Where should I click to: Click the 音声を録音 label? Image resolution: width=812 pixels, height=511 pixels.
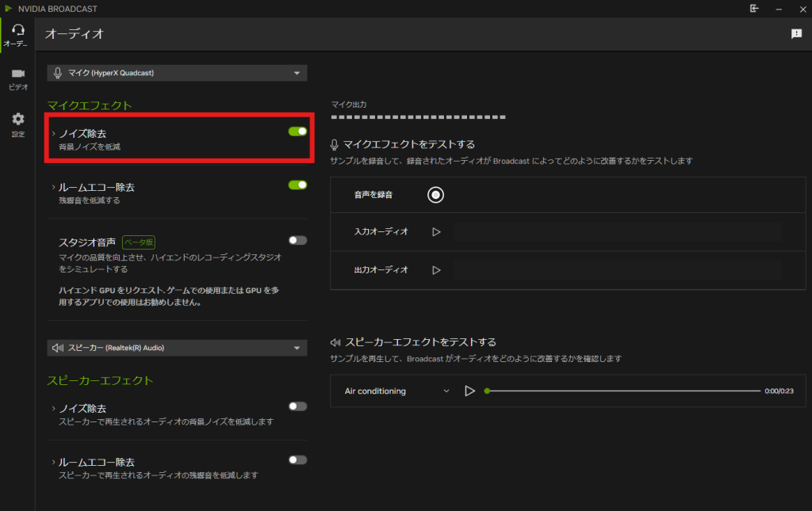point(373,194)
